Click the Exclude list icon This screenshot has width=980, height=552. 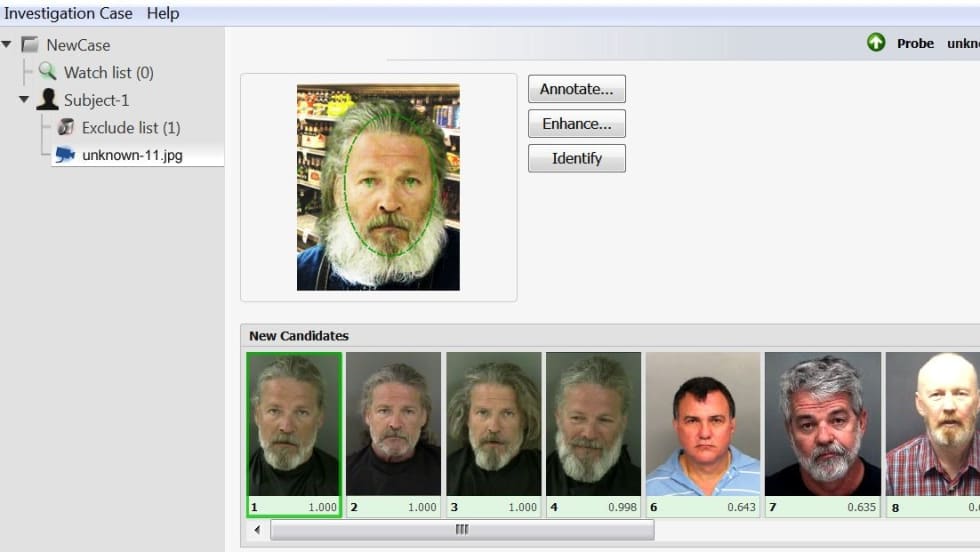[x=66, y=127]
